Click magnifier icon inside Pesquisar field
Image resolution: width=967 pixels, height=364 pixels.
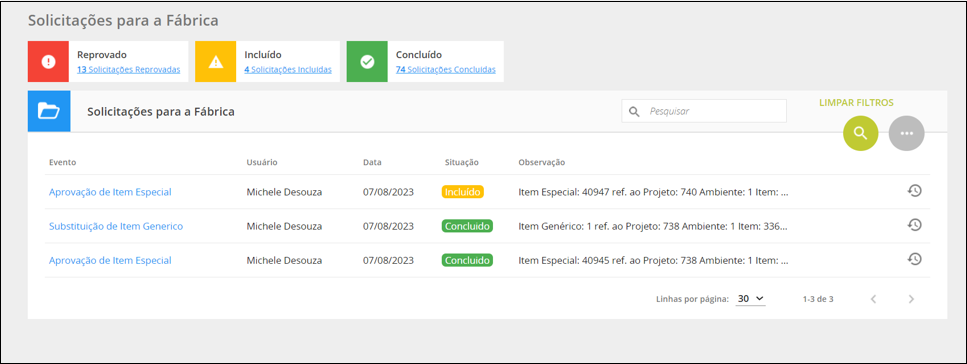[x=633, y=112]
